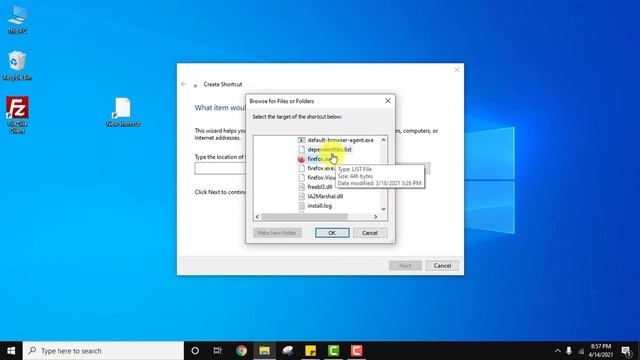Viewport: 640px width, 360px height.
Task: Open the red Camtasia recorder taskbar icon
Action: [x=356, y=351]
